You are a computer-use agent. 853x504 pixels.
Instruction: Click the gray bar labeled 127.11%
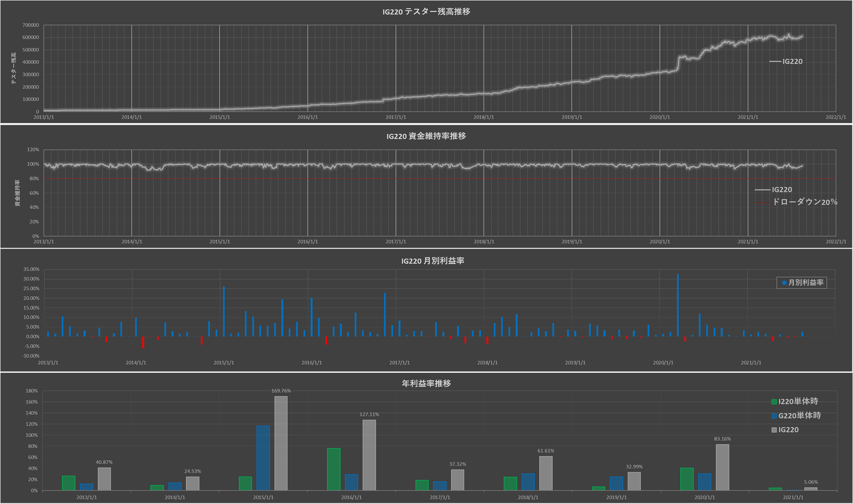[369, 455]
